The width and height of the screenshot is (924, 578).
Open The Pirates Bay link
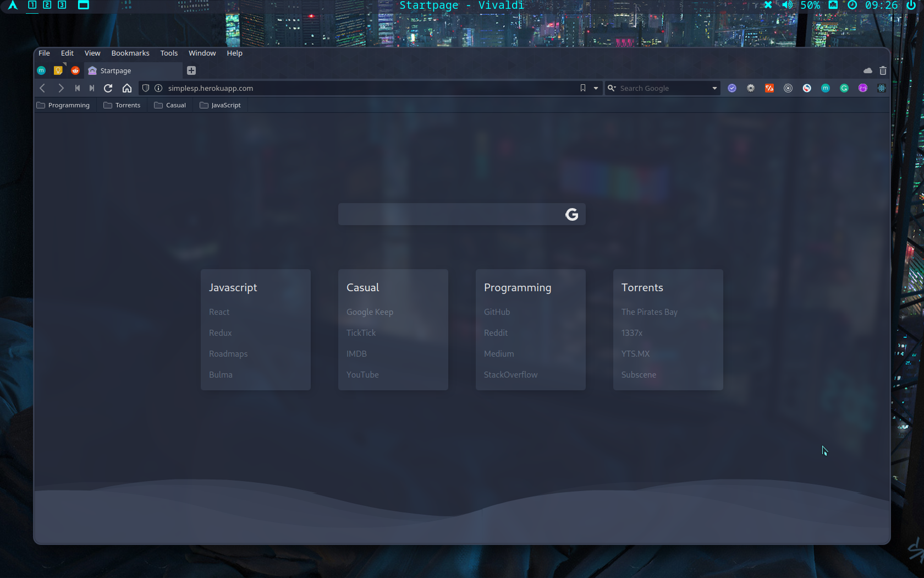point(650,312)
